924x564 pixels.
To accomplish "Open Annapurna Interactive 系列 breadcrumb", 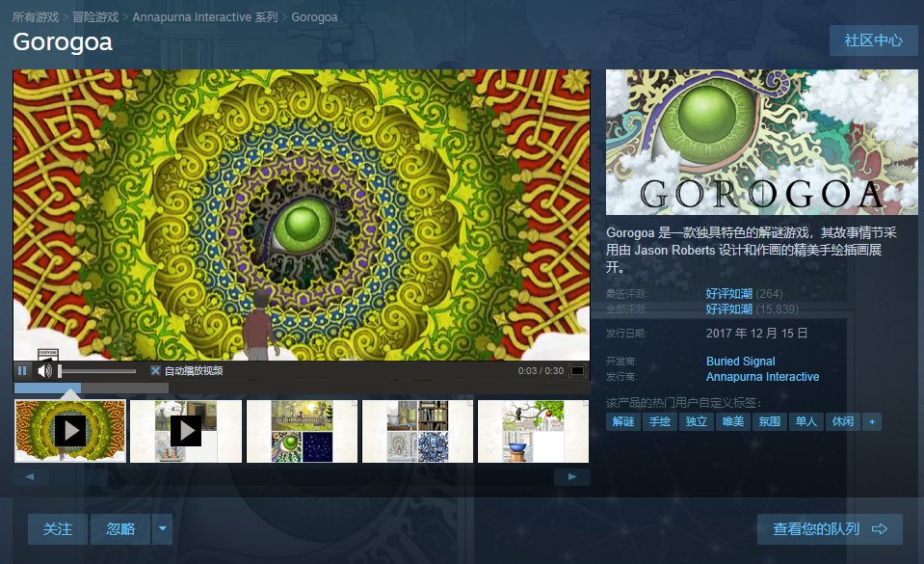I will click(x=205, y=17).
